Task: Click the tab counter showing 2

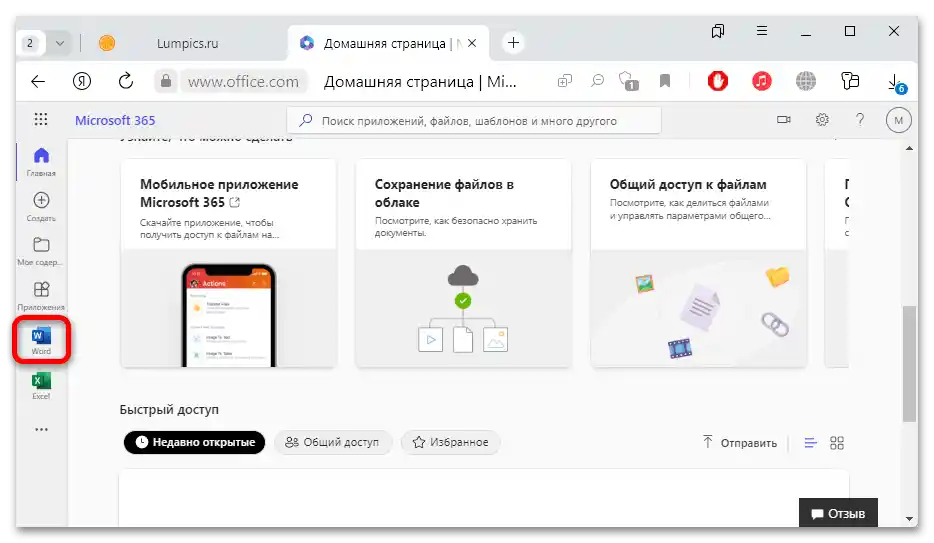Action: (x=30, y=43)
